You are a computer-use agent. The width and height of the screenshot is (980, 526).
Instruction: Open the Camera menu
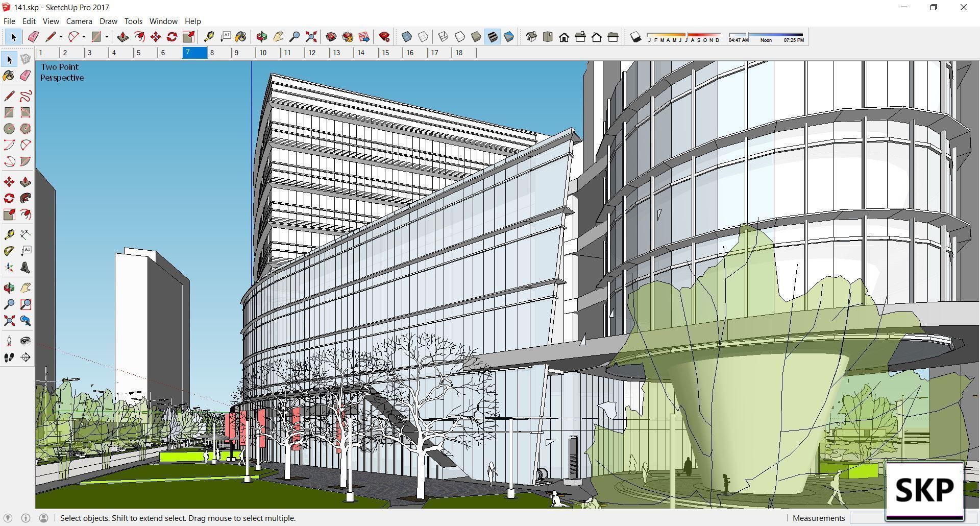pos(79,21)
